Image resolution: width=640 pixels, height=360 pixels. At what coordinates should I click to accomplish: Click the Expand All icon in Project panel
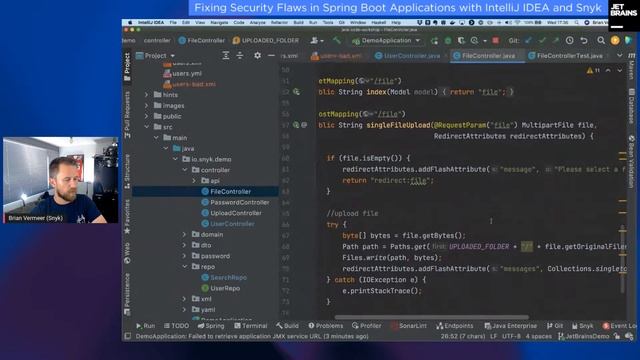(226, 56)
